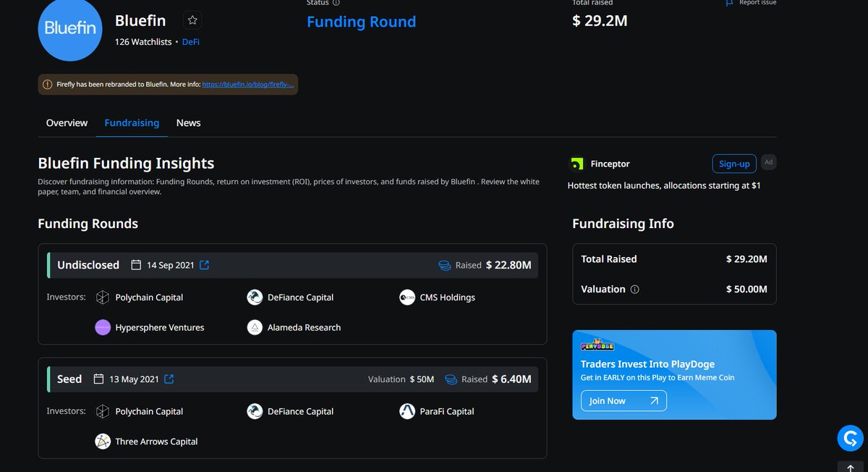
Task: Open the Hypersphere Ventures investor name
Action: [160, 328]
